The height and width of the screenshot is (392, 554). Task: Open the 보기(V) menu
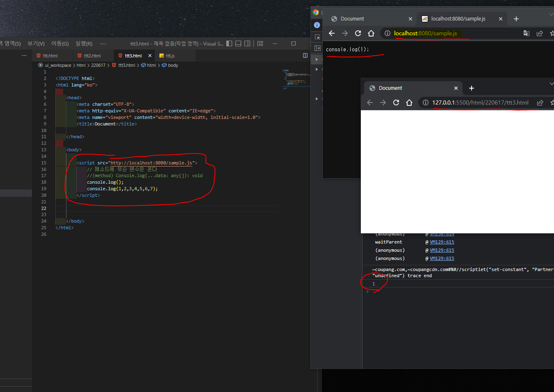[x=36, y=43]
